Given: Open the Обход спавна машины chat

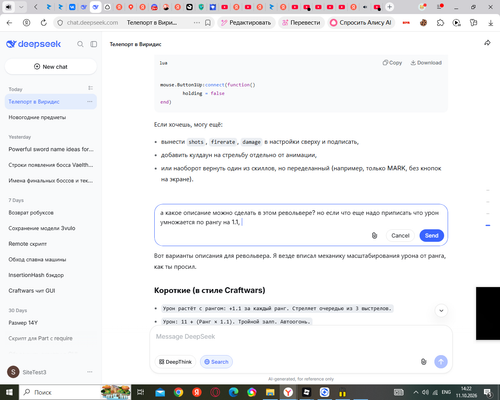Looking at the screenshot, I should [x=51, y=259].
